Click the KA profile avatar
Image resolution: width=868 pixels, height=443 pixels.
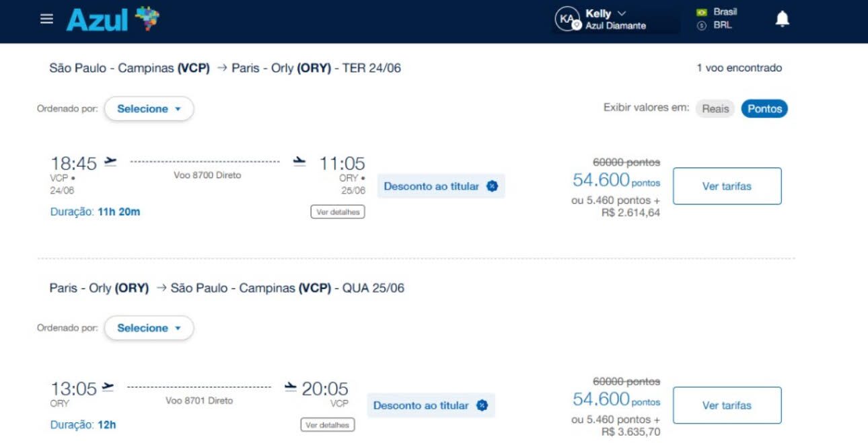coord(567,19)
